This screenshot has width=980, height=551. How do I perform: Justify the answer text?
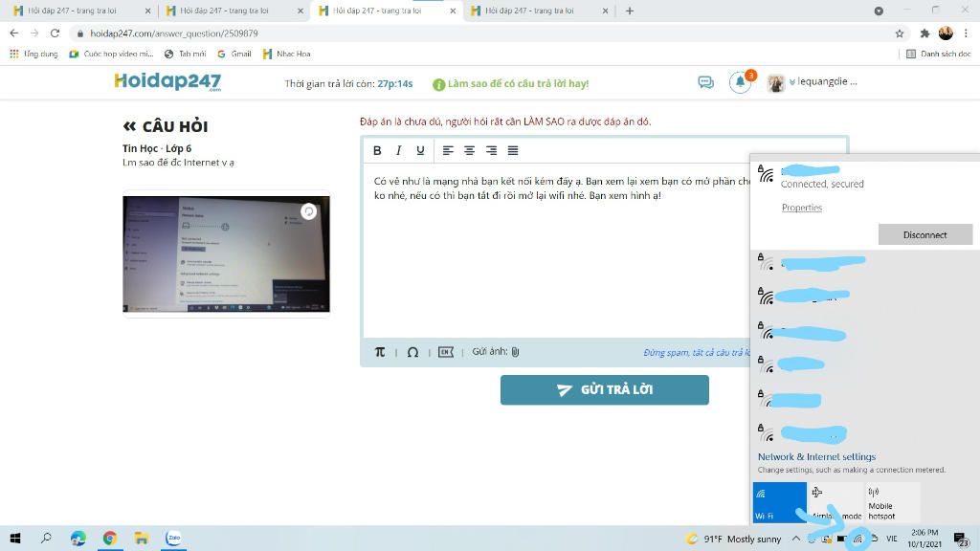coord(513,150)
